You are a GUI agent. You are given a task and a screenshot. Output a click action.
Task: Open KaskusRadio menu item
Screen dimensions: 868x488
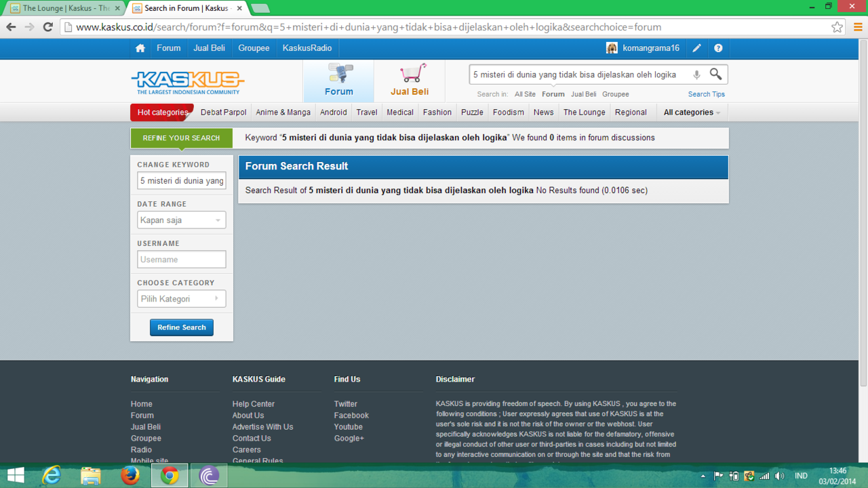(307, 48)
